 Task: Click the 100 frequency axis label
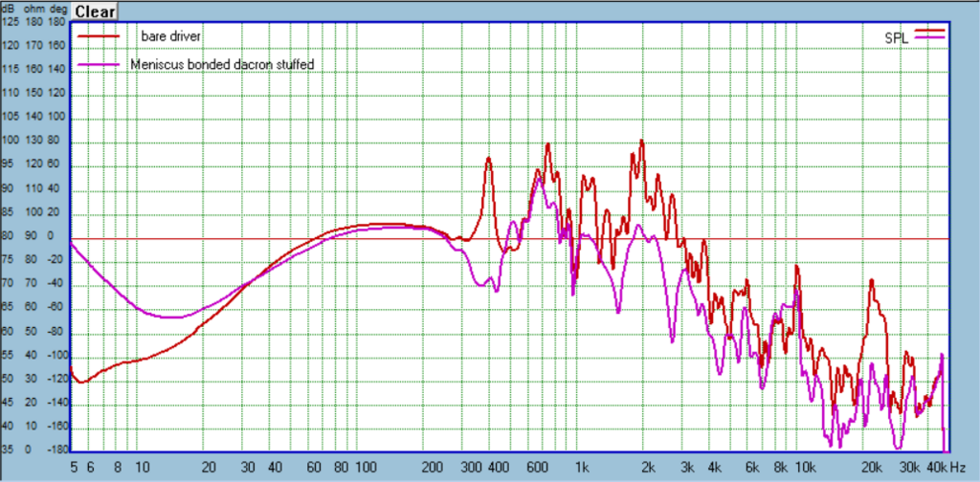tap(366, 467)
